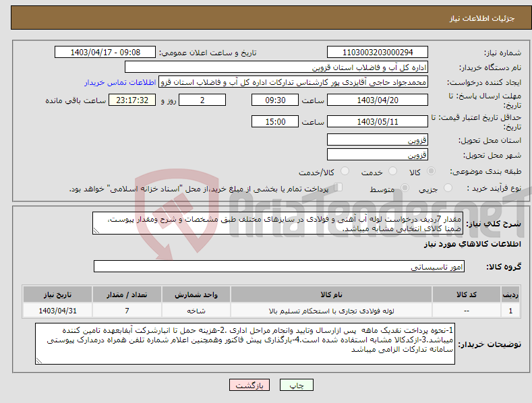
Task: Click the چاپ print button
Action: click(297, 385)
